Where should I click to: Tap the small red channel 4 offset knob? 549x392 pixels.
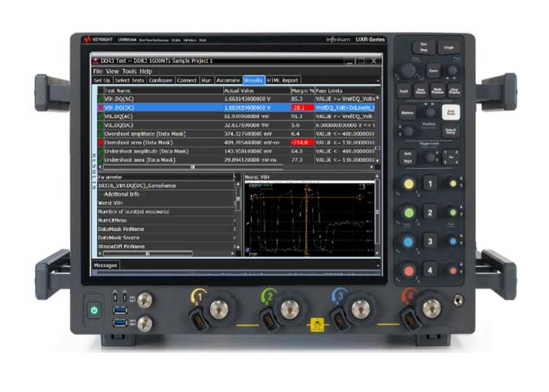click(x=453, y=270)
